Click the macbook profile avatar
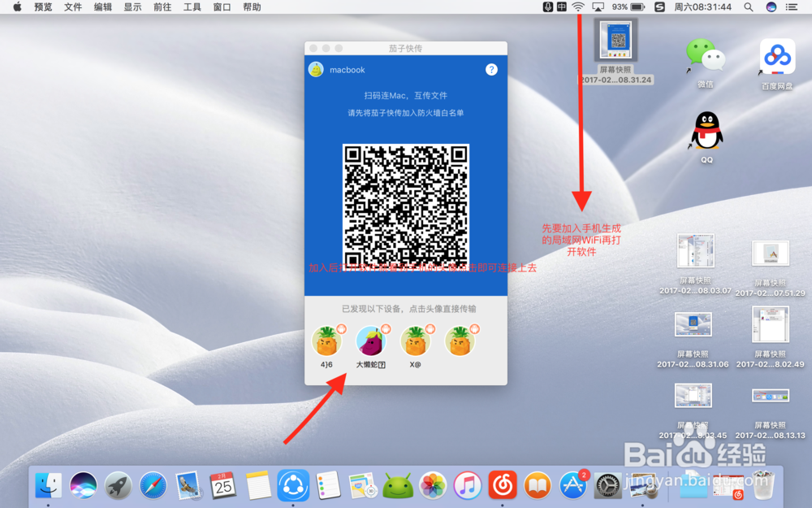 316,69
